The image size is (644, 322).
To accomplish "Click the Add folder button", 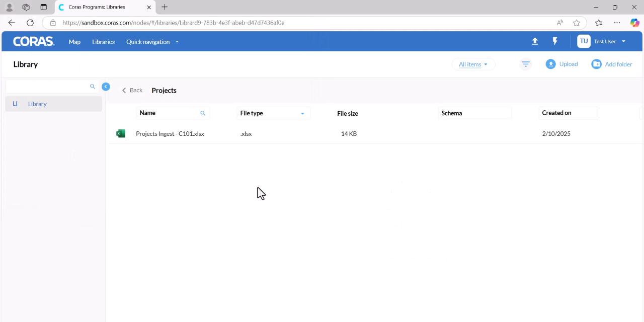I will pyautogui.click(x=612, y=64).
